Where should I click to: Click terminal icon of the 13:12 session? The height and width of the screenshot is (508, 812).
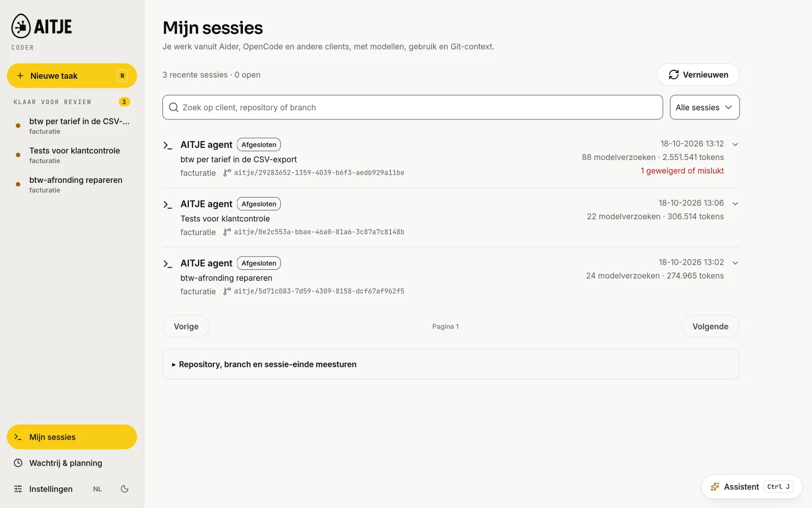(x=167, y=145)
